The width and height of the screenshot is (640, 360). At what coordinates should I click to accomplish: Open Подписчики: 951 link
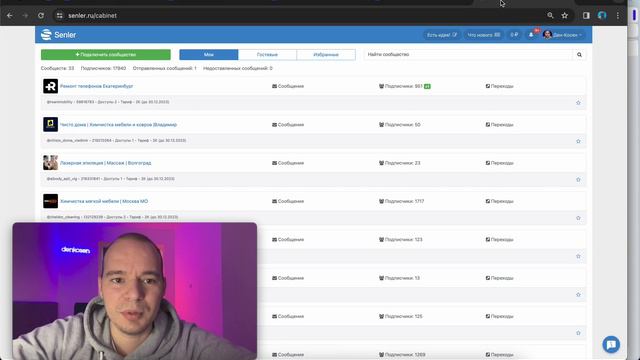click(401, 86)
